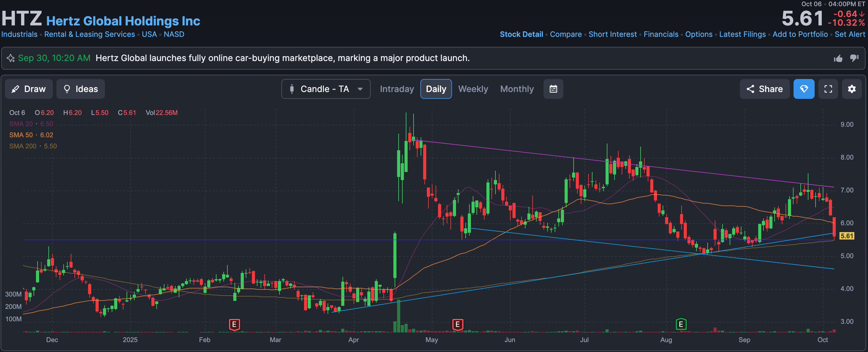
Task: Click the AI sparkle icon beside news date
Action: coord(11,58)
